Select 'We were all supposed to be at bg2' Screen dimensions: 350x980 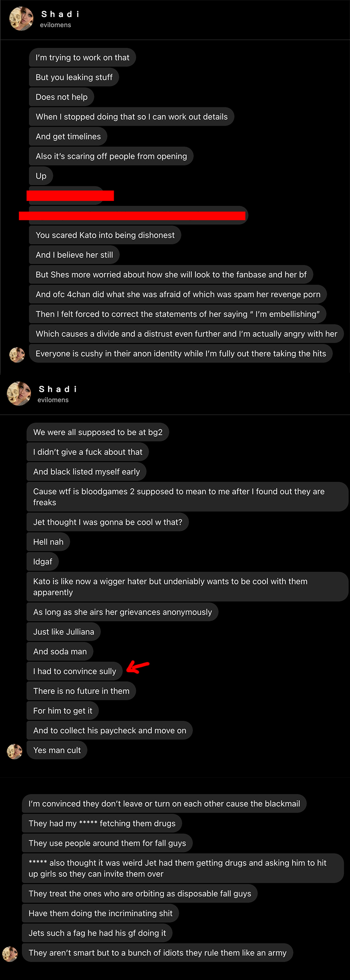point(98,432)
